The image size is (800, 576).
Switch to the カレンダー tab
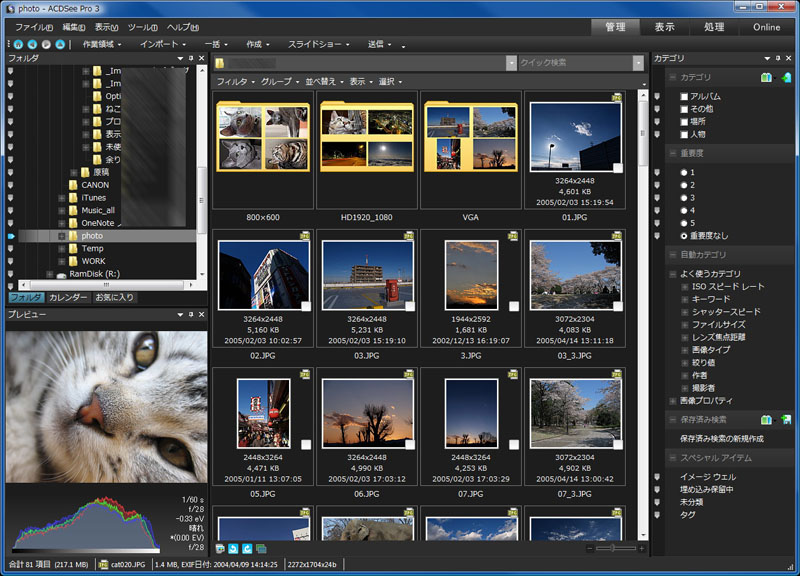tap(68, 298)
